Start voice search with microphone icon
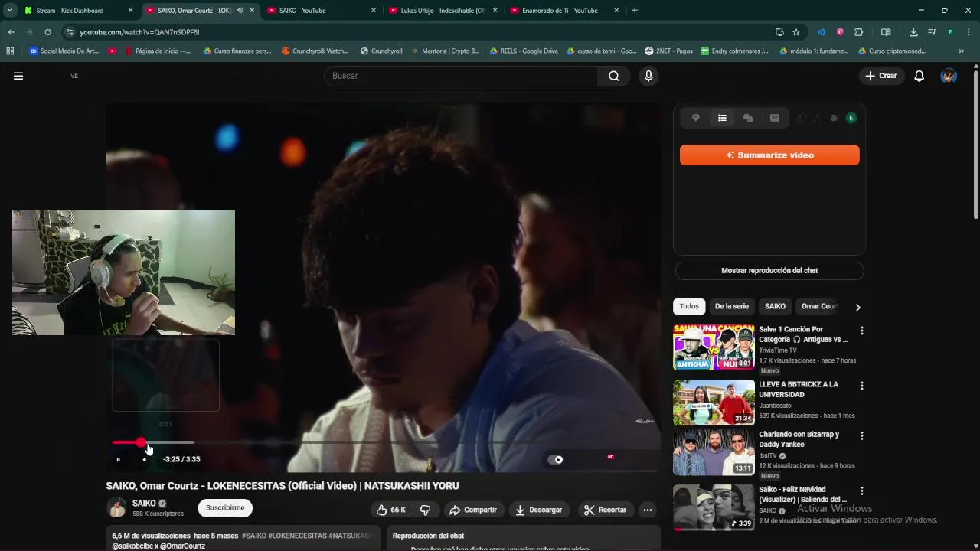 coord(648,76)
